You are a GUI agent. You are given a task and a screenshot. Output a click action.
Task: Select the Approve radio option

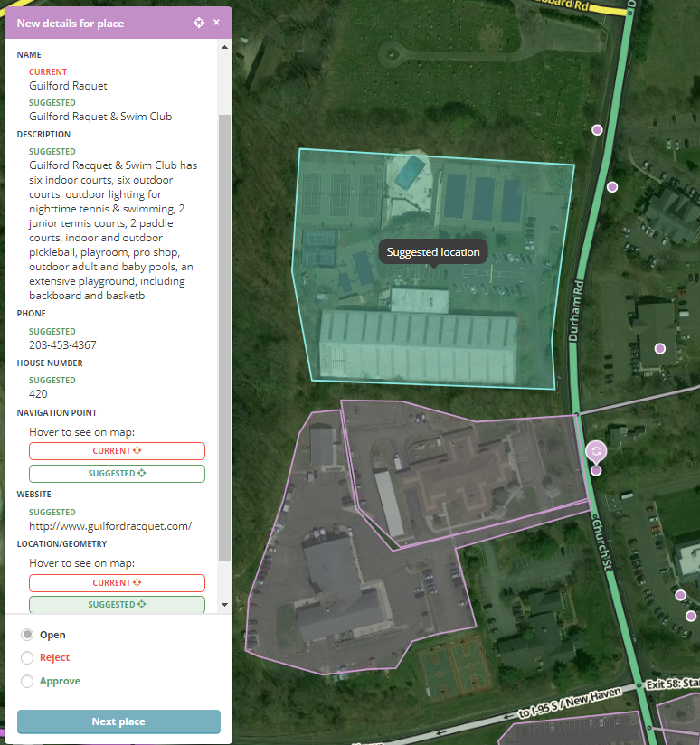(x=27, y=681)
